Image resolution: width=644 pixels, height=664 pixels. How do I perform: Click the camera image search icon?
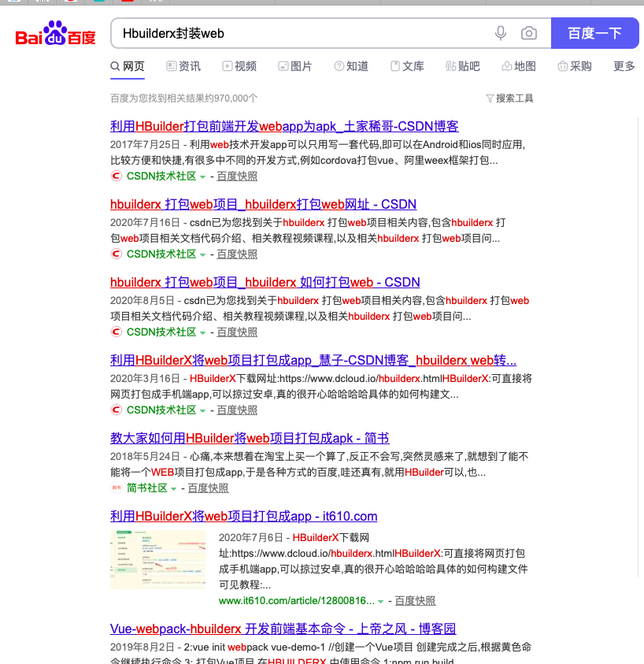[x=529, y=33]
